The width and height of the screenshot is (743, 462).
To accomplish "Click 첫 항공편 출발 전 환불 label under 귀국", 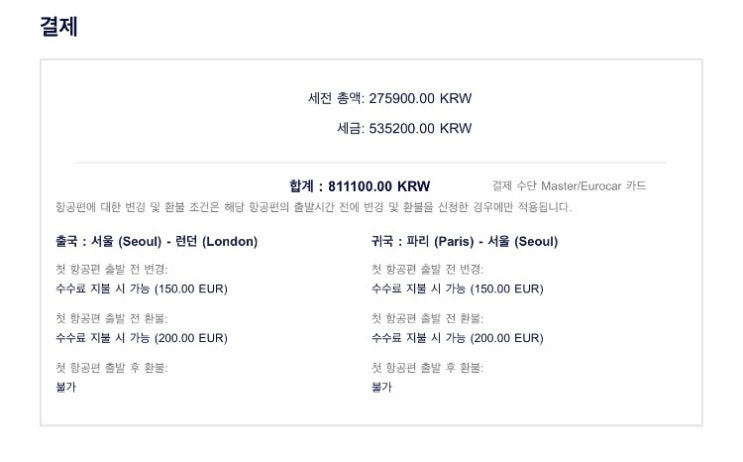I will tap(427, 318).
